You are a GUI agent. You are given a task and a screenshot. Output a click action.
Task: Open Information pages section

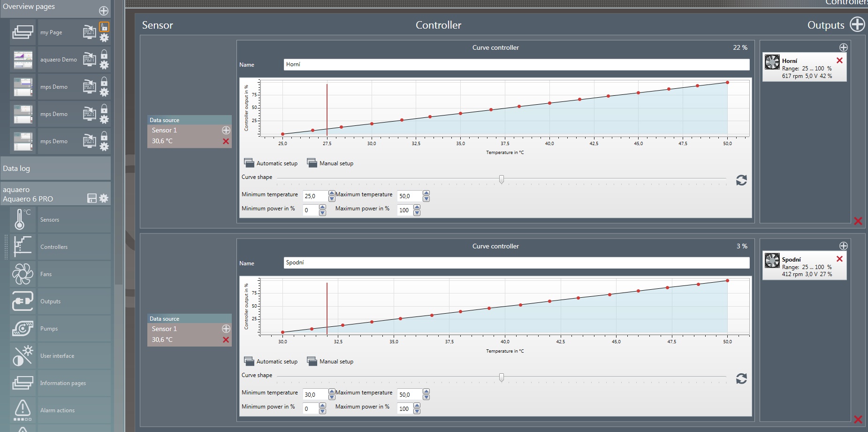point(74,383)
